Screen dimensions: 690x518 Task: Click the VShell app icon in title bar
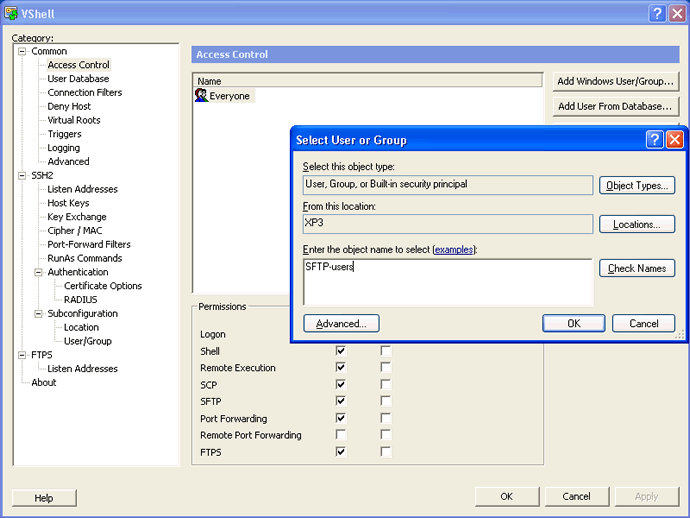pos(11,13)
